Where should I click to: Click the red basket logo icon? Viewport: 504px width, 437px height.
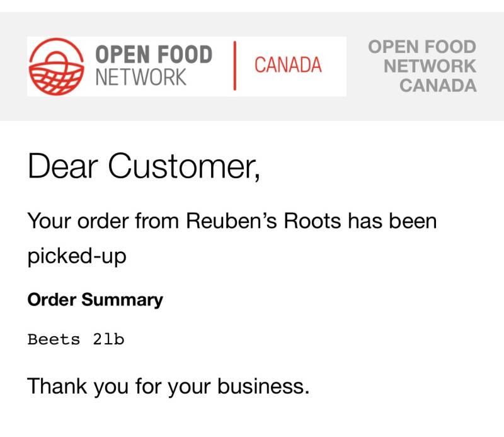click(57, 66)
